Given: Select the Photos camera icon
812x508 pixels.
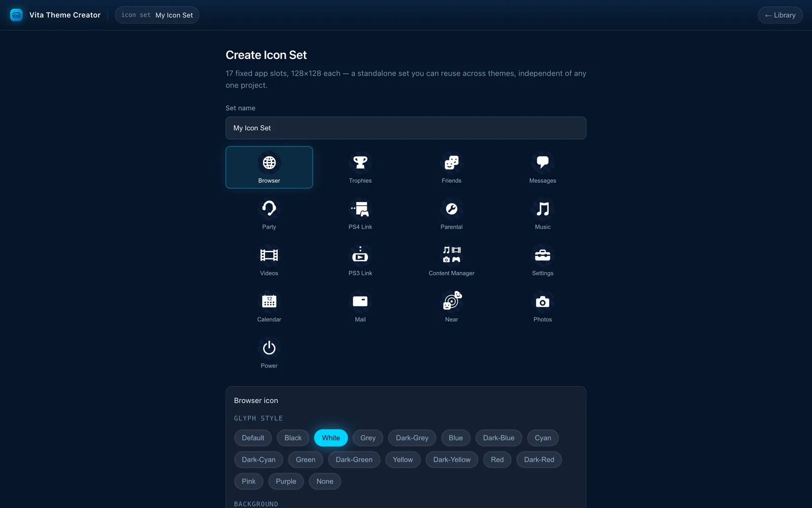Looking at the screenshot, I should (543, 306).
